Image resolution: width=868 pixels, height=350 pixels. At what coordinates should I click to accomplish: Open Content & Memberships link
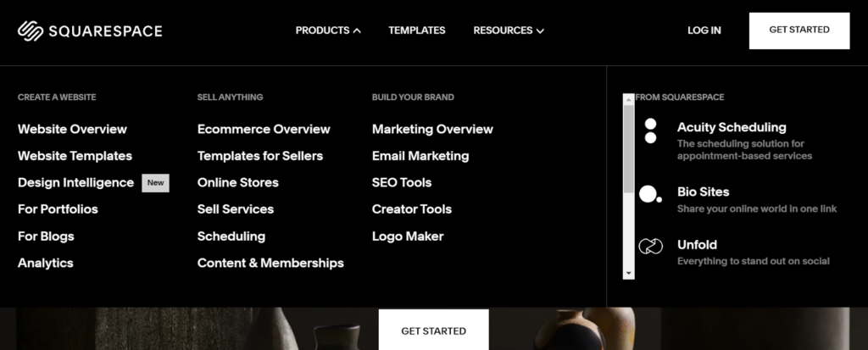pyautogui.click(x=270, y=263)
